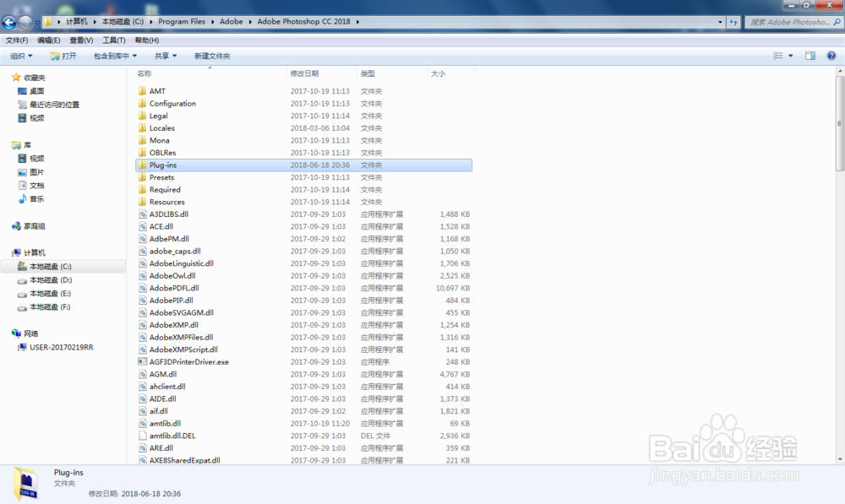This screenshot has height=504, width=845.
Task: Select 计算机 in navigation pane
Action: [35, 252]
